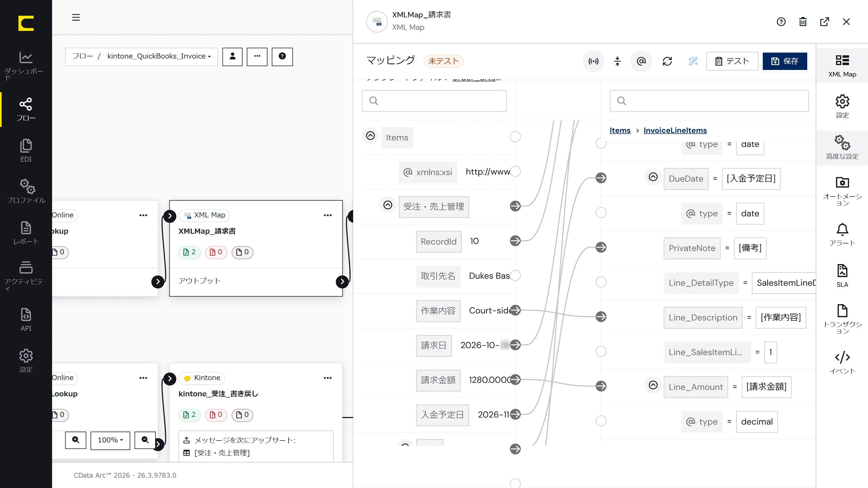Click the mapping arrow node beside PrivateNote
Image resolution: width=868 pixels, height=488 pixels.
click(601, 248)
